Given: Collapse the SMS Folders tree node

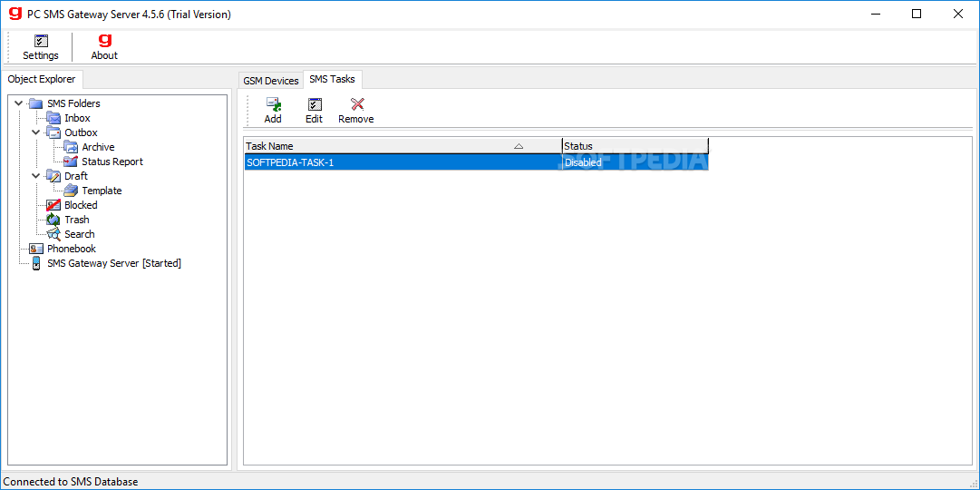Looking at the screenshot, I should (x=19, y=103).
